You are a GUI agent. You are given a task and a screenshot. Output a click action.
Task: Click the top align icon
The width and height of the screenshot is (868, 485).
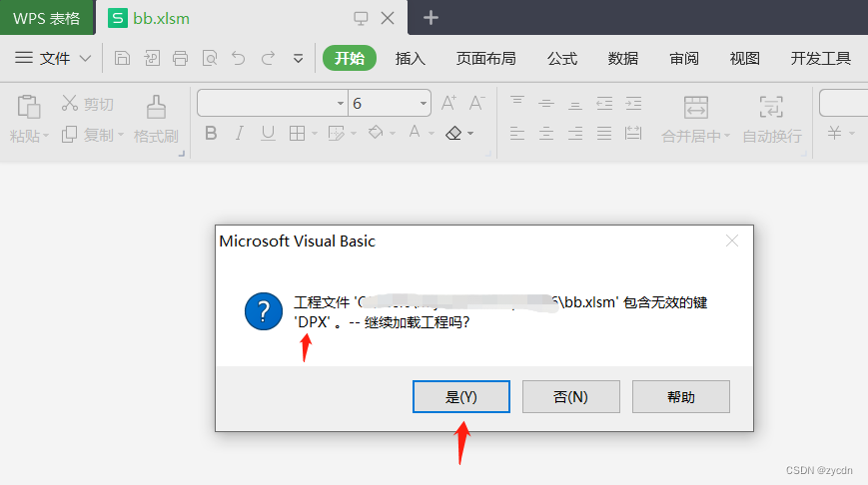coord(517,103)
